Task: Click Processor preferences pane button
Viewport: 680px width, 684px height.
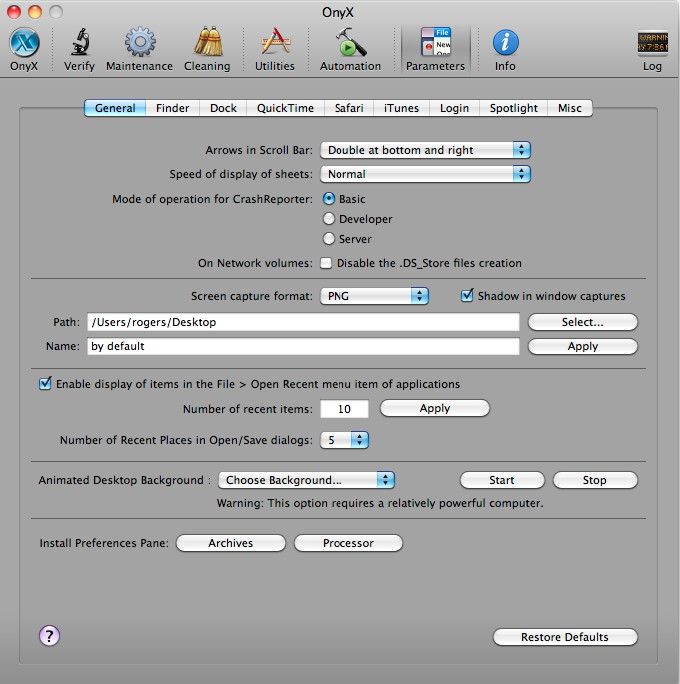Action: pos(349,543)
